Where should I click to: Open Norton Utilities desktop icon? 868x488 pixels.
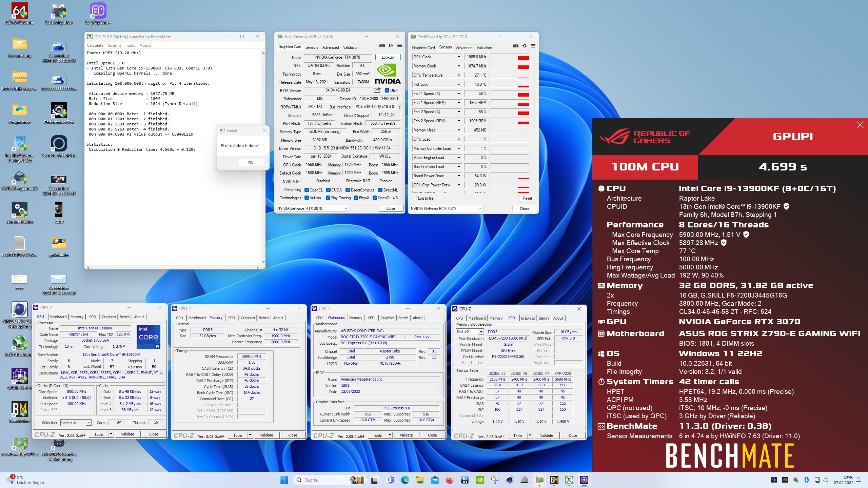(20, 213)
